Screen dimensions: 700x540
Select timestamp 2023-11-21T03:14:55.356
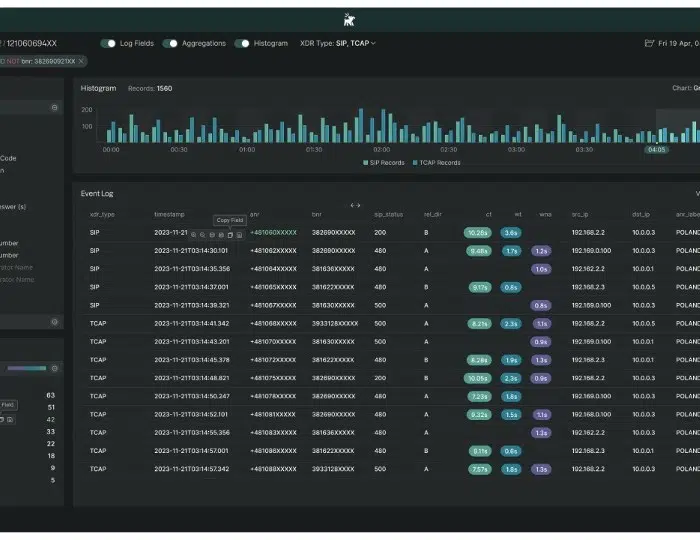point(192,433)
